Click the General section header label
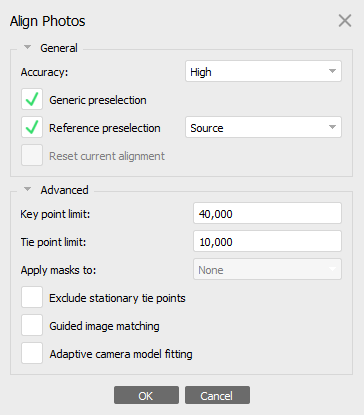 (x=59, y=48)
